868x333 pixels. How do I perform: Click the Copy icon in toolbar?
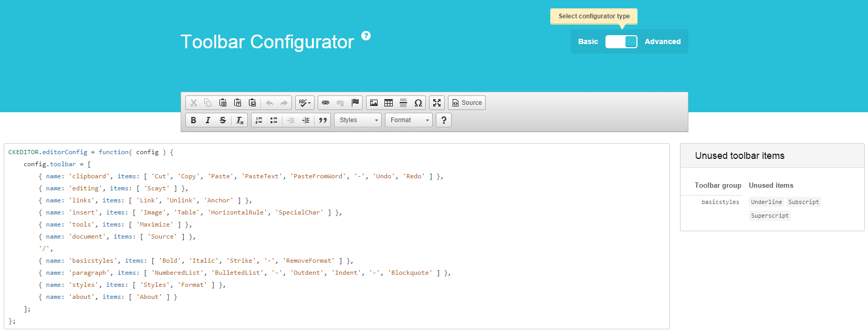[208, 103]
